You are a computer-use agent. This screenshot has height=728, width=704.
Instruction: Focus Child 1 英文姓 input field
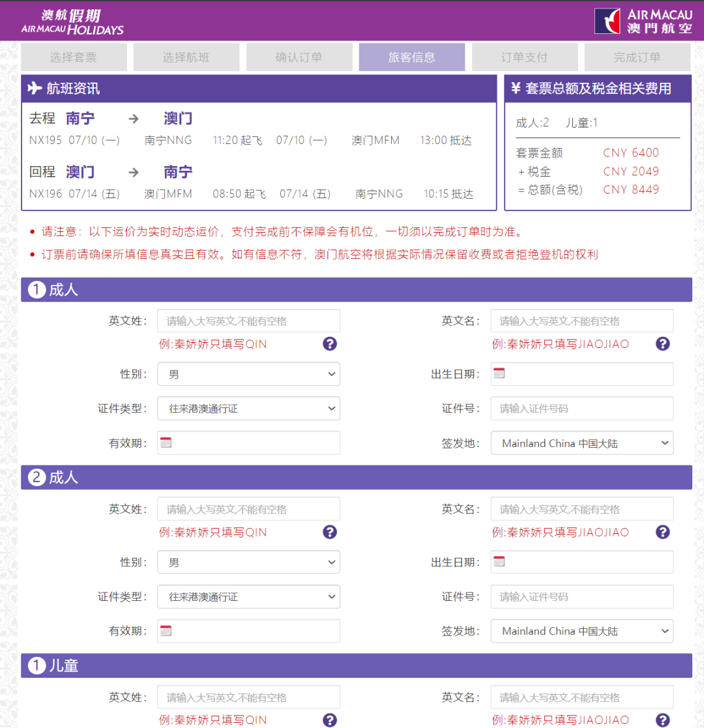click(248, 697)
